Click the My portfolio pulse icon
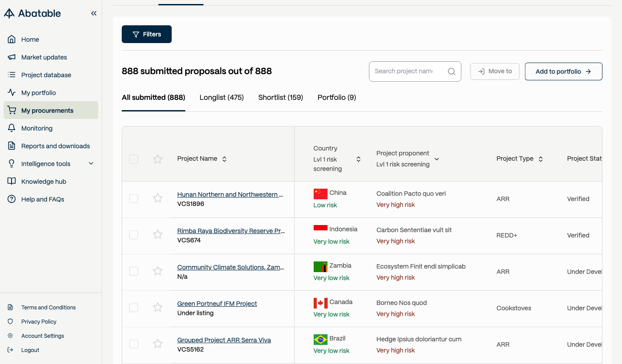The height and width of the screenshot is (364, 622). point(12,93)
